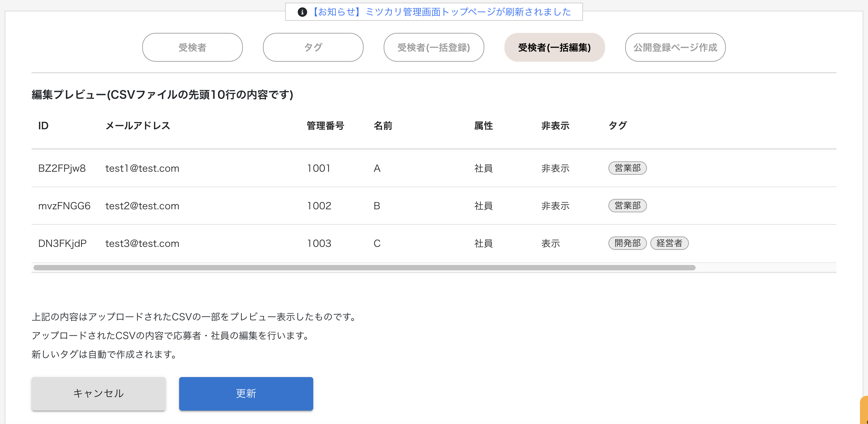Select the 受検者(一括編集) tab
Image resolution: width=868 pixels, height=424 pixels.
click(554, 48)
